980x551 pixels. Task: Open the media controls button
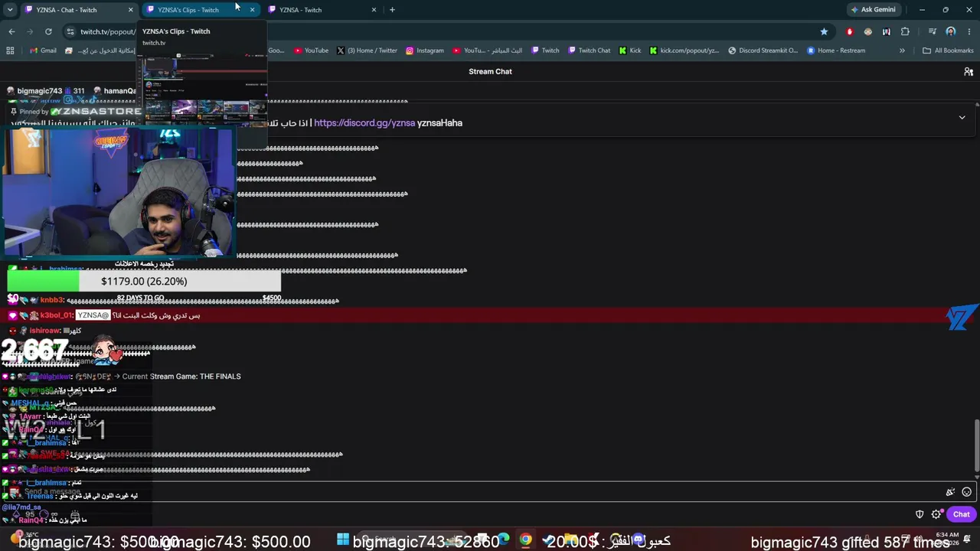[932, 31]
